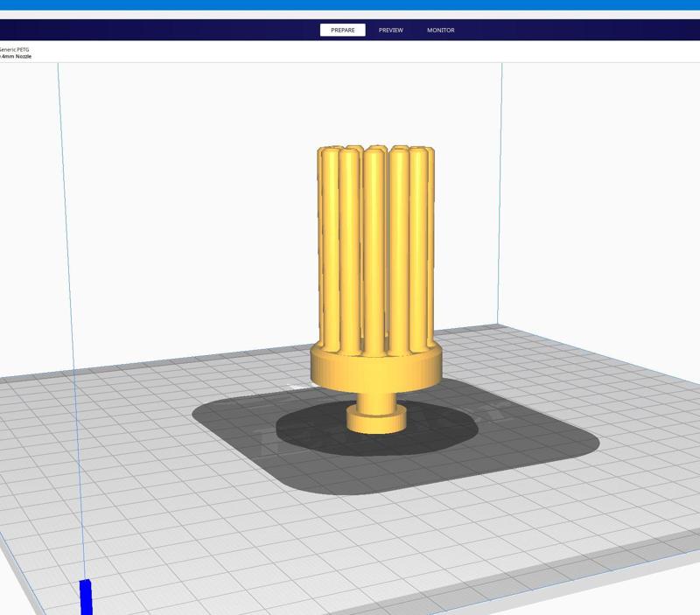Click the Generic PETG material label

pyautogui.click(x=14, y=50)
